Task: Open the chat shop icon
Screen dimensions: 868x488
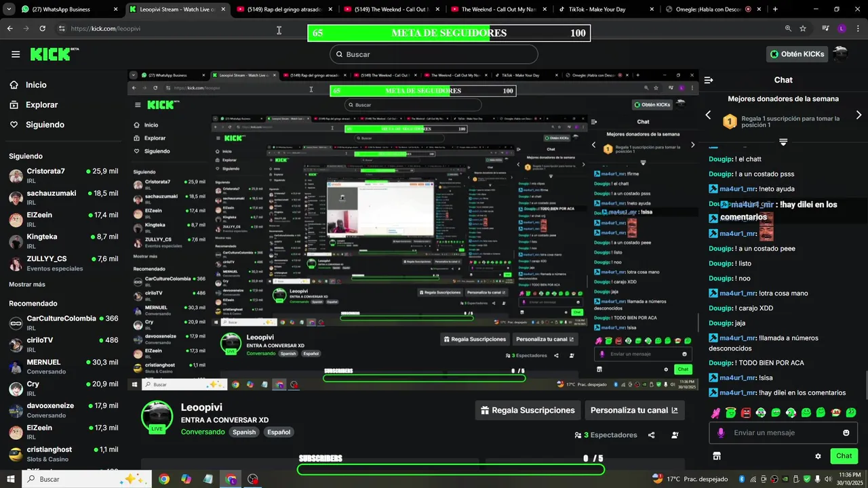Action: [x=716, y=456]
